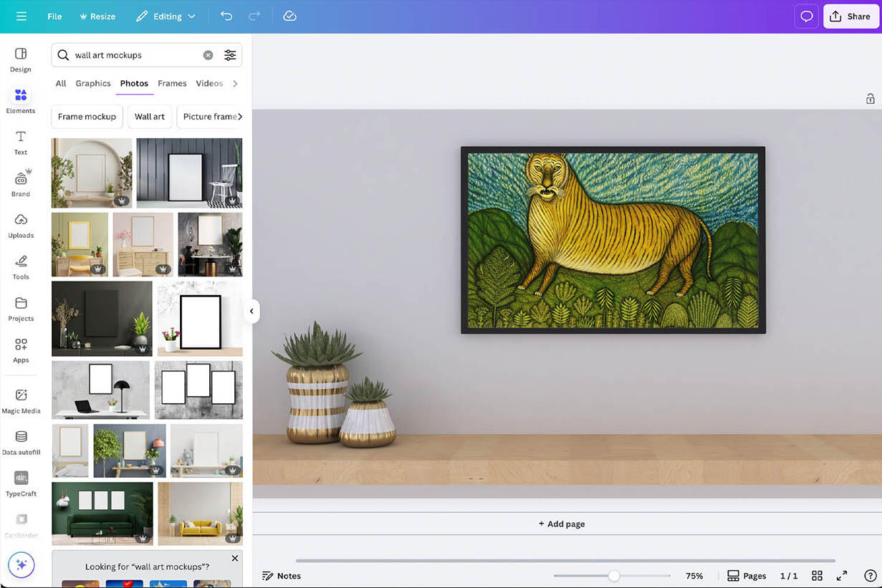Viewport: 882px width, 588px height.
Task: Open search filter settings icon
Action: tap(230, 55)
